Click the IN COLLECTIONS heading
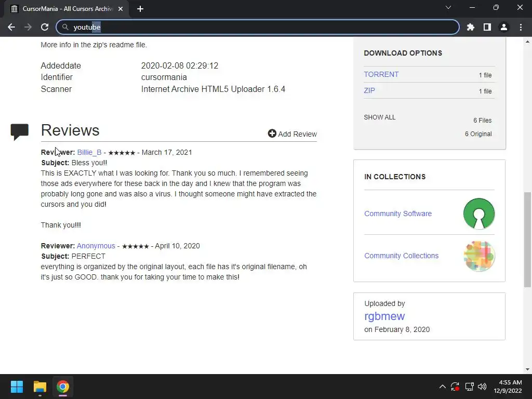The image size is (532, 399). [x=395, y=177]
